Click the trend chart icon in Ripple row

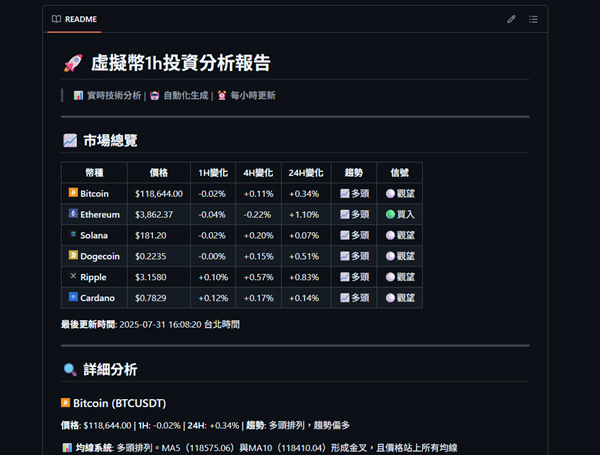(x=345, y=277)
